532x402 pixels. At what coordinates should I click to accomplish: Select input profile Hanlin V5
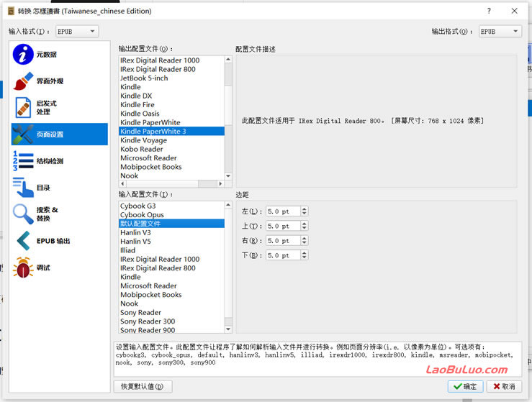click(171, 242)
